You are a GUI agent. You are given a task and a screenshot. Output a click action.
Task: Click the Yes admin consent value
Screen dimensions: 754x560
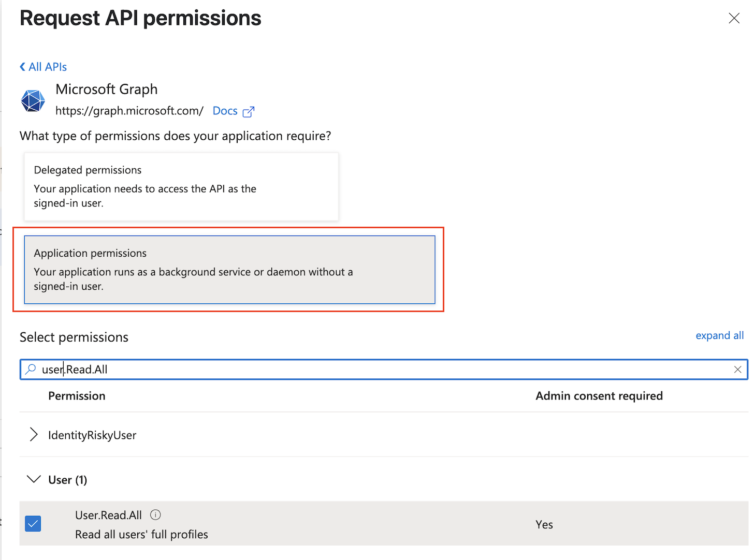coord(544,524)
